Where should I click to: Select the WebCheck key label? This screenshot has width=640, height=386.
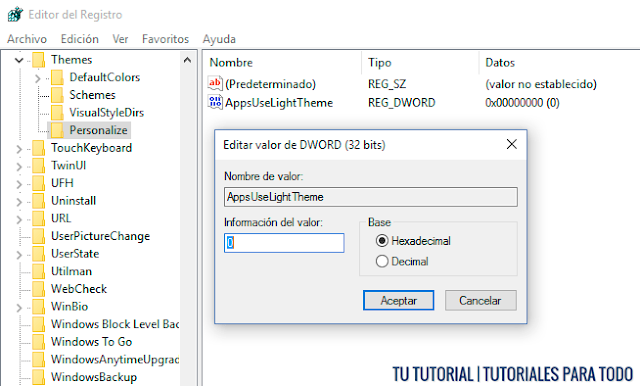click(79, 289)
